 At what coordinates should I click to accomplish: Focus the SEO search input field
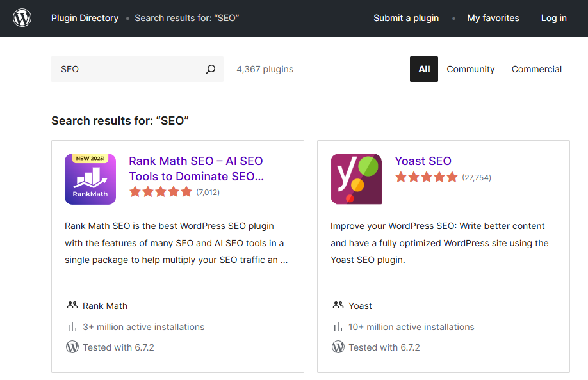[x=128, y=69]
